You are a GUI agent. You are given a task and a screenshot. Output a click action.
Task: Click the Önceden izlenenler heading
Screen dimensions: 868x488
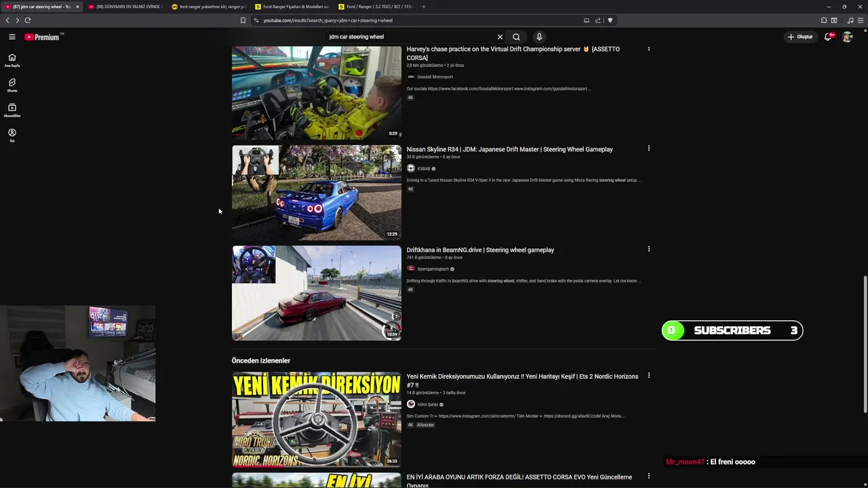(x=261, y=361)
